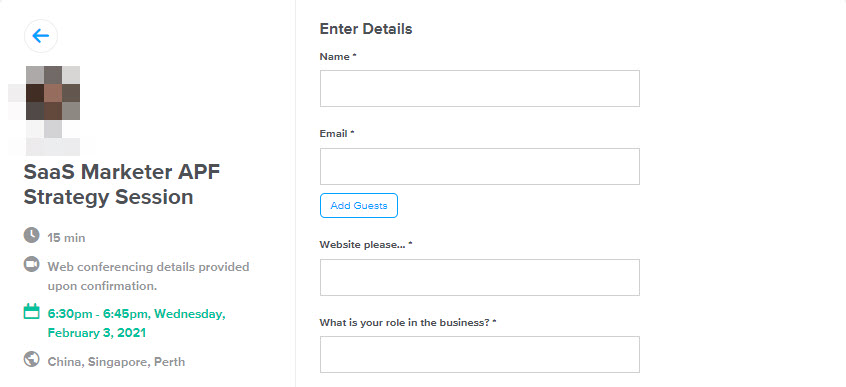The image size is (846, 387).
Task: Click the Enter Details heading
Action: pyautogui.click(x=366, y=29)
